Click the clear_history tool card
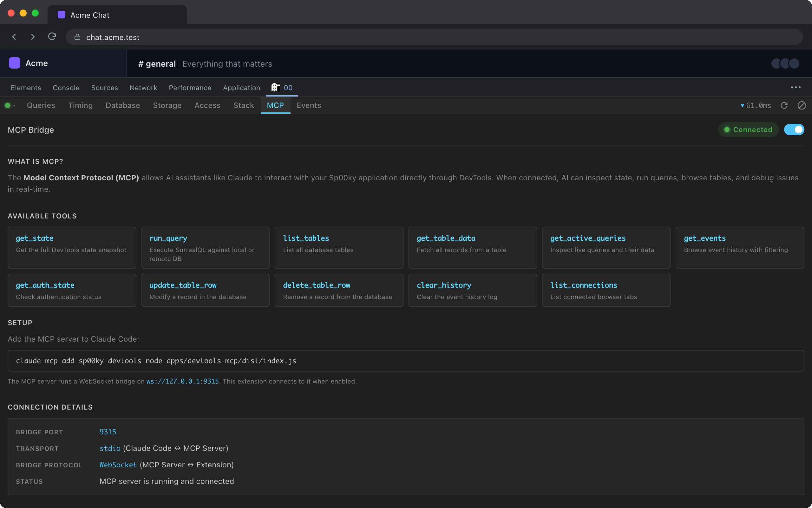Image resolution: width=812 pixels, height=508 pixels. click(473, 290)
